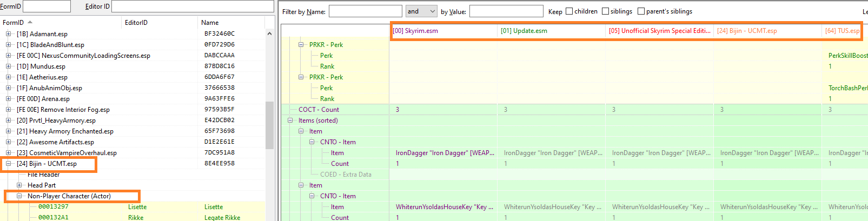The image size is (868, 221).
Task: Expand the AnubAnimObj.esp plugin node
Action: pyautogui.click(x=8, y=88)
